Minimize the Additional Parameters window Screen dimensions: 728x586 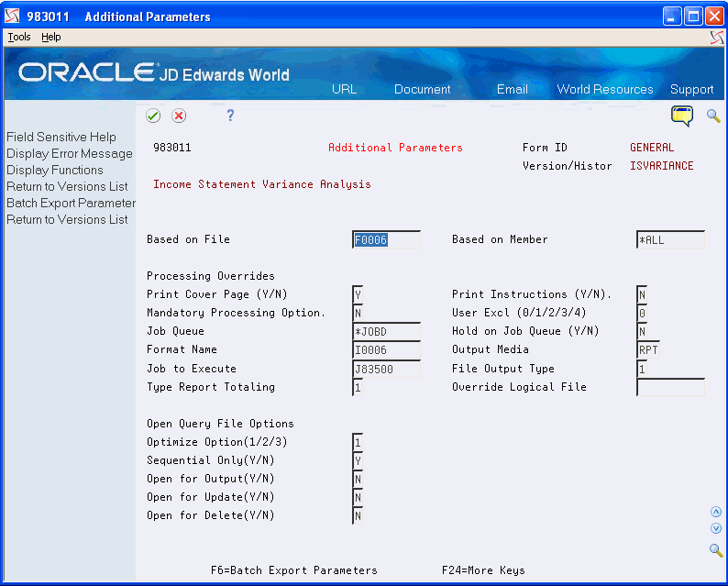[672, 17]
